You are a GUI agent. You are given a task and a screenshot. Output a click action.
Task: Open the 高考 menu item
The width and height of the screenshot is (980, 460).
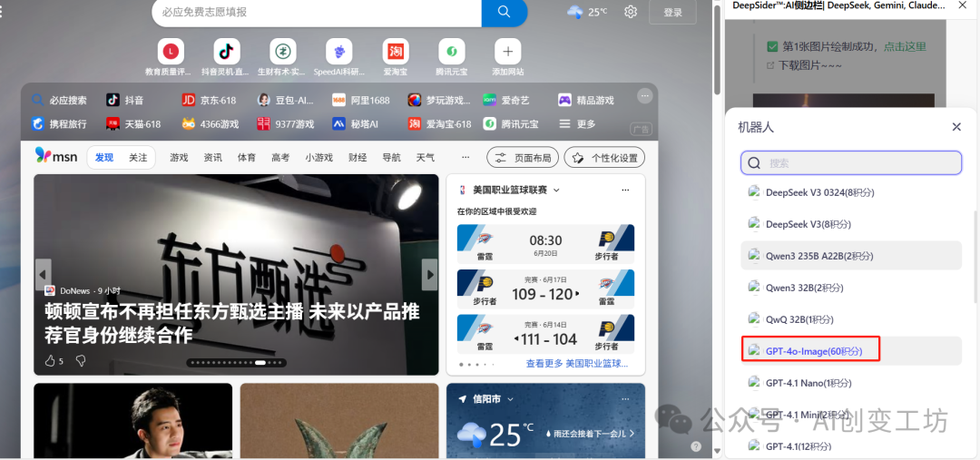280,158
